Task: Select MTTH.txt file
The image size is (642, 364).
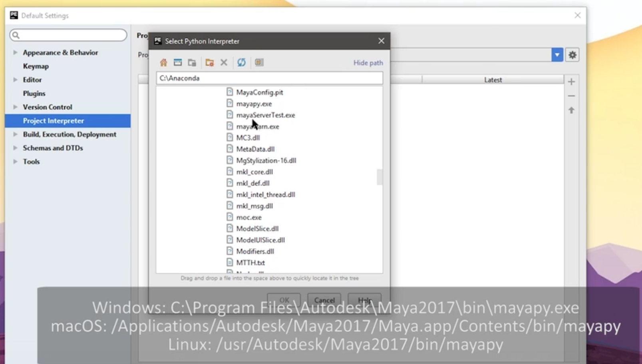Action: tap(250, 263)
